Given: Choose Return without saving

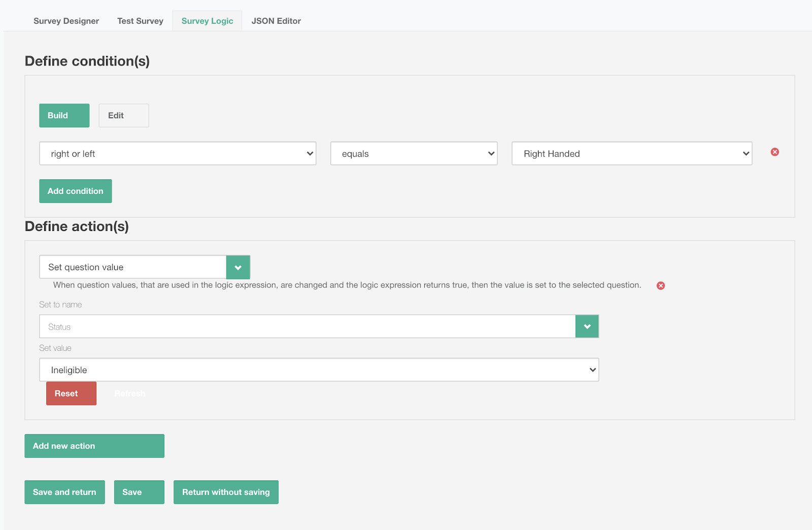Looking at the screenshot, I should tap(226, 492).
